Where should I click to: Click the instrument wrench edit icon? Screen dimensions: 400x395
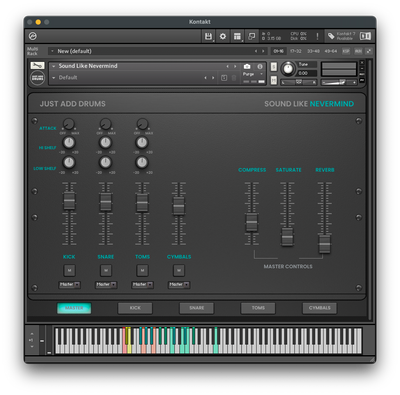[37, 65]
